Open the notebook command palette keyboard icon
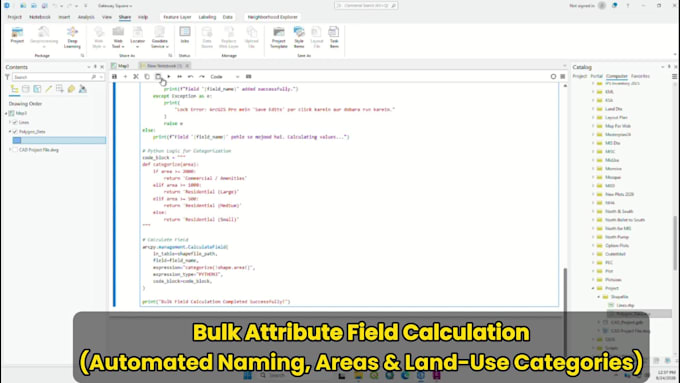 [248, 77]
